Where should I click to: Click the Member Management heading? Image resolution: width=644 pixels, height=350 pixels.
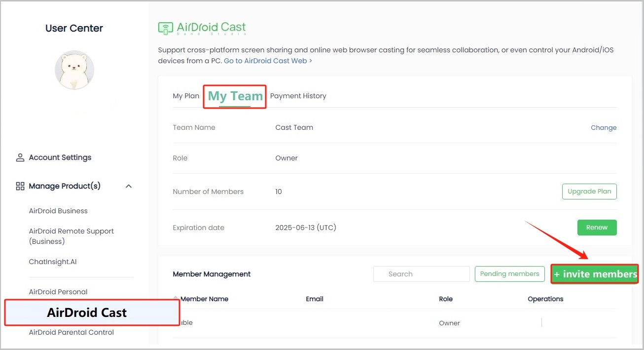pyautogui.click(x=212, y=274)
